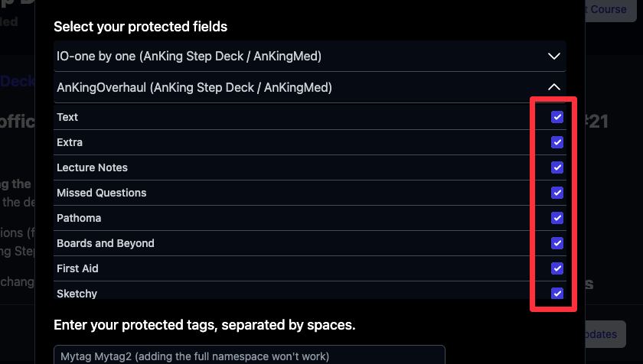
Task: Click the First Aid field label
Action: [x=77, y=268]
